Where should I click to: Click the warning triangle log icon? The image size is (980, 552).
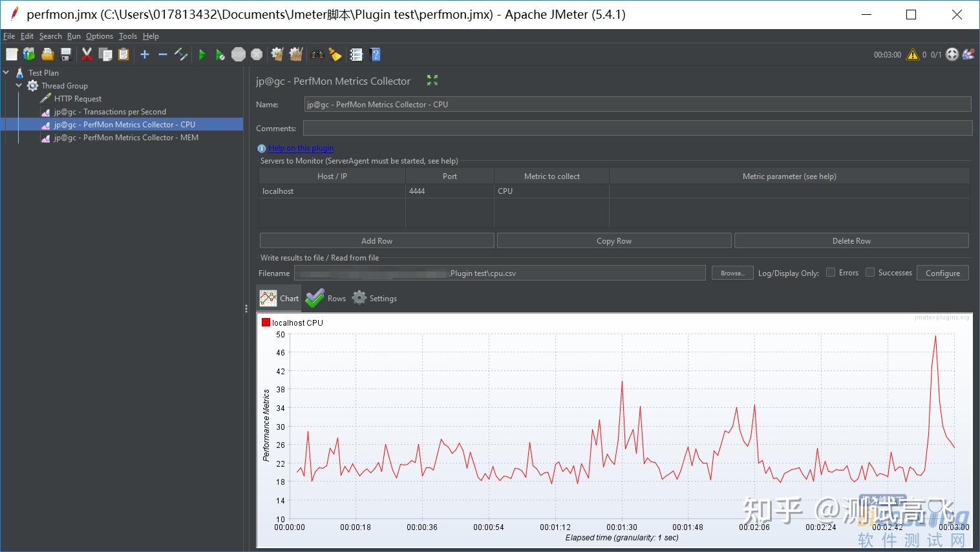pyautogui.click(x=912, y=55)
